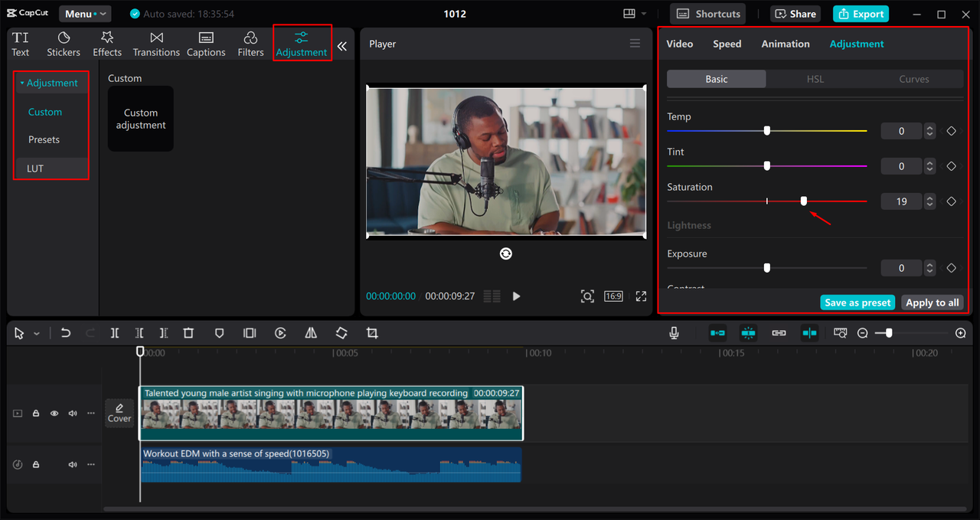Click the rotate tool icon
The width and height of the screenshot is (980, 520).
tap(341, 333)
